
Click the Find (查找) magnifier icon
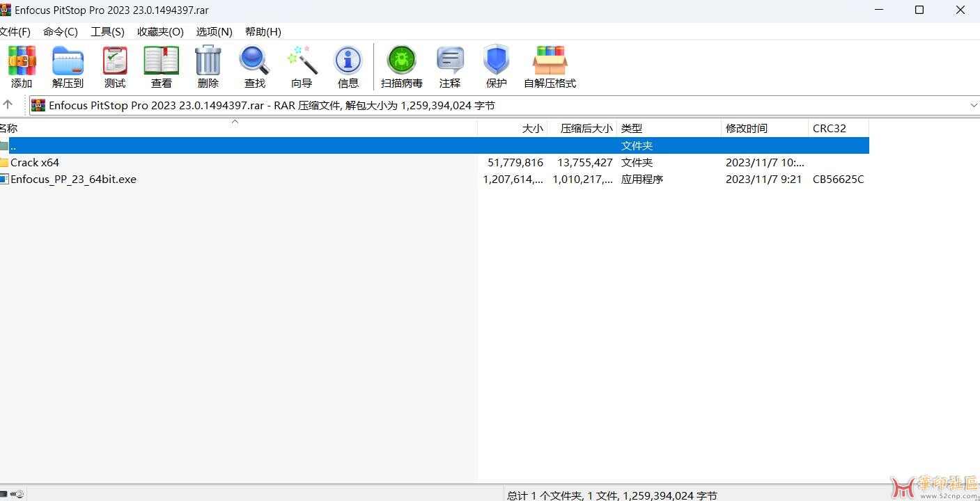pyautogui.click(x=254, y=61)
